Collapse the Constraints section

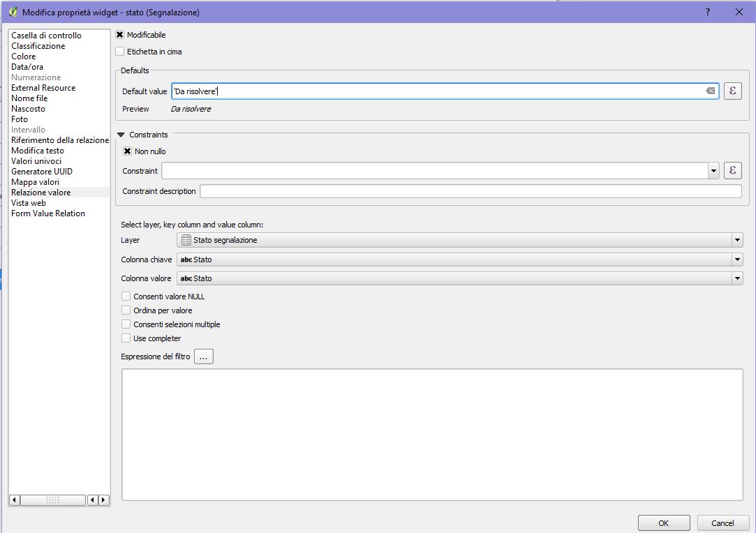[120, 135]
